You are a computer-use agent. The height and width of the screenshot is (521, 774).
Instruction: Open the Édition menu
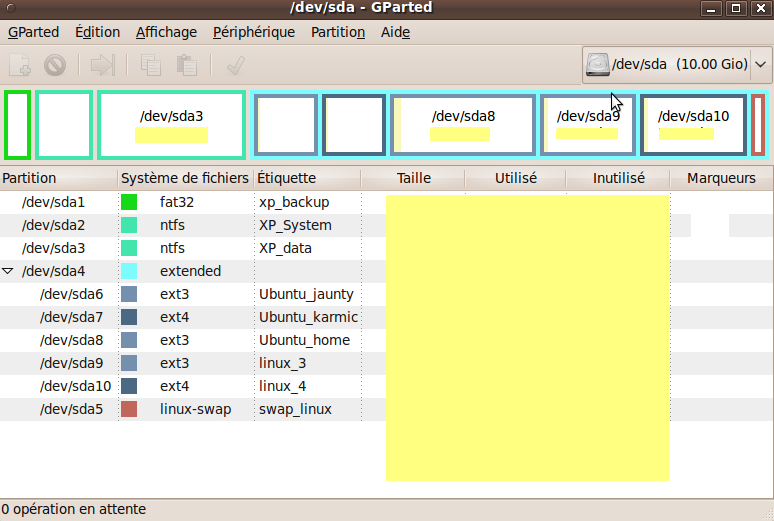tap(97, 32)
